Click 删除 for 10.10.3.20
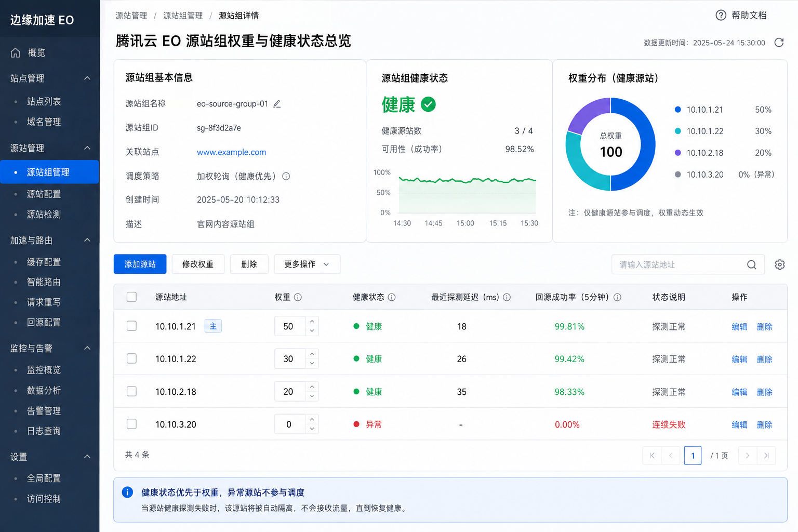Screen dimensions: 798x532 (x=765, y=424)
